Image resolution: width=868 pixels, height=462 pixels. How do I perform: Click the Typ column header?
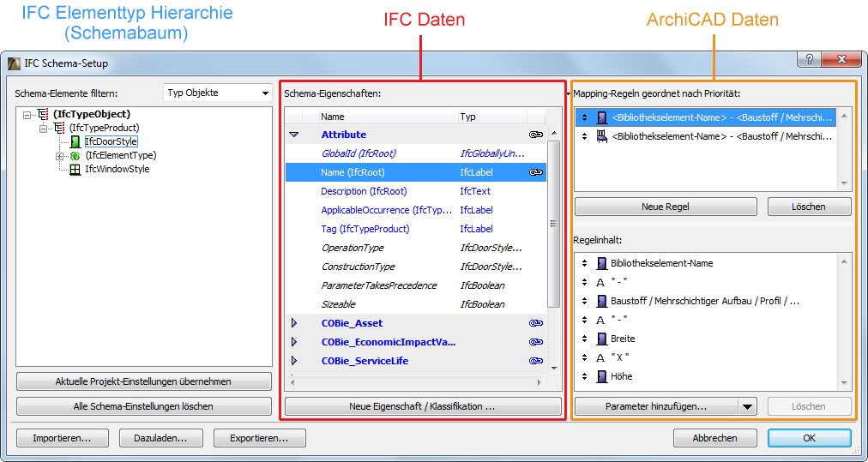(x=492, y=117)
